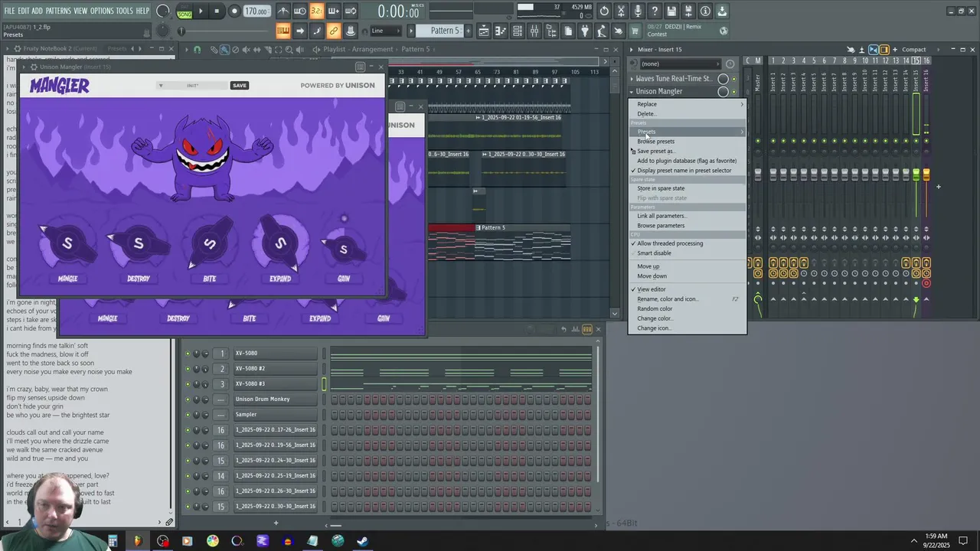Click the DESTROY knob in the front Mangler window
This screenshot has width=980, height=551.
[x=139, y=244]
